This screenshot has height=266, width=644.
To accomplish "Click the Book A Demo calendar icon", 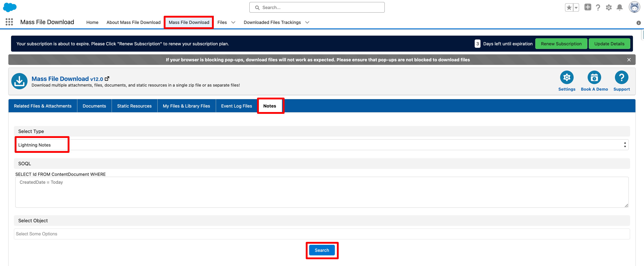I will [x=594, y=78].
